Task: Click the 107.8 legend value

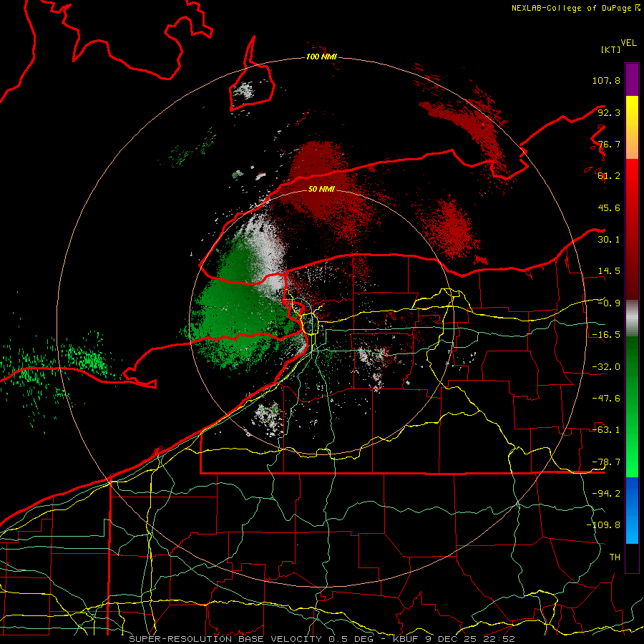Action: click(606, 80)
